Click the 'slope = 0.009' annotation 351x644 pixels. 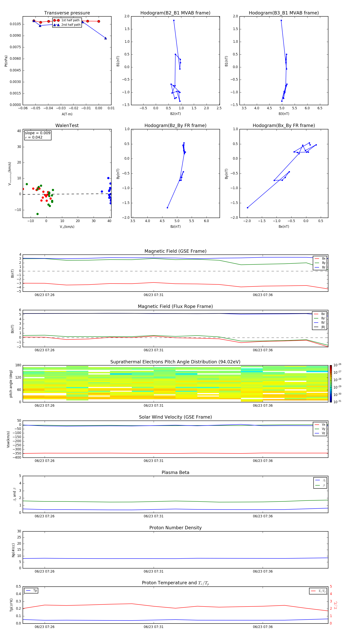point(38,133)
